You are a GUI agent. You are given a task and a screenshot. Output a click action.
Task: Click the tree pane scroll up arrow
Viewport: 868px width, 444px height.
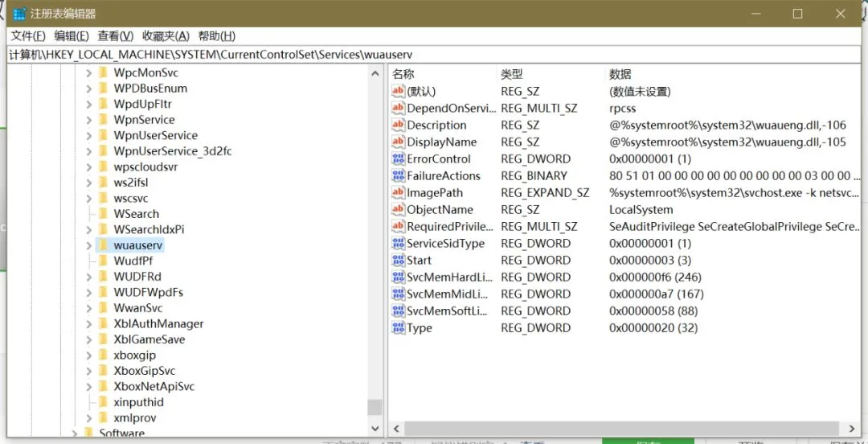375,73
